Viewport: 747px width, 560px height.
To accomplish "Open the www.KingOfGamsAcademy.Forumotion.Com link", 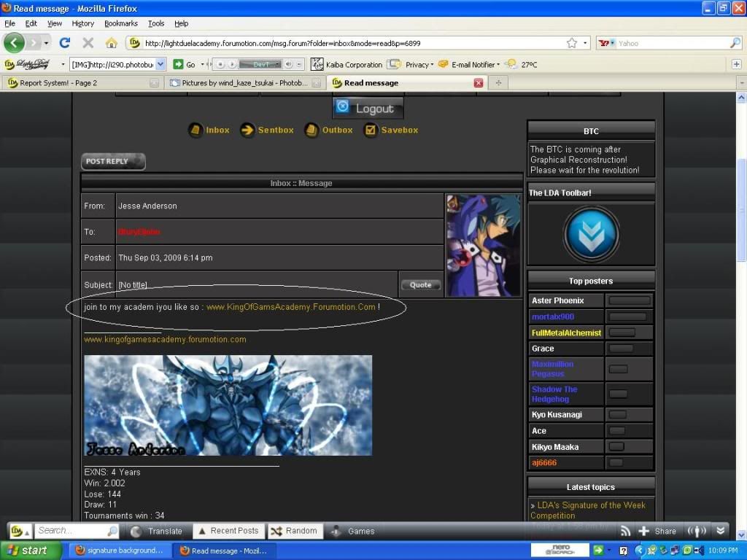I will coord(290,307).
